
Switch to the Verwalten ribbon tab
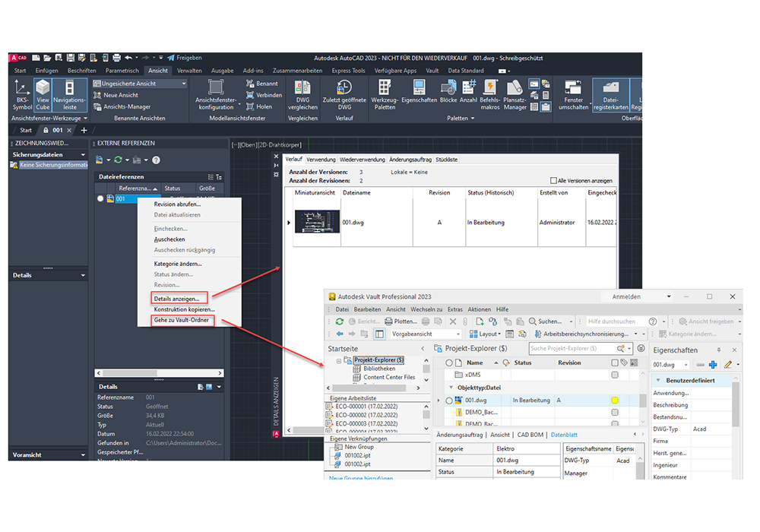coord(190,71)
